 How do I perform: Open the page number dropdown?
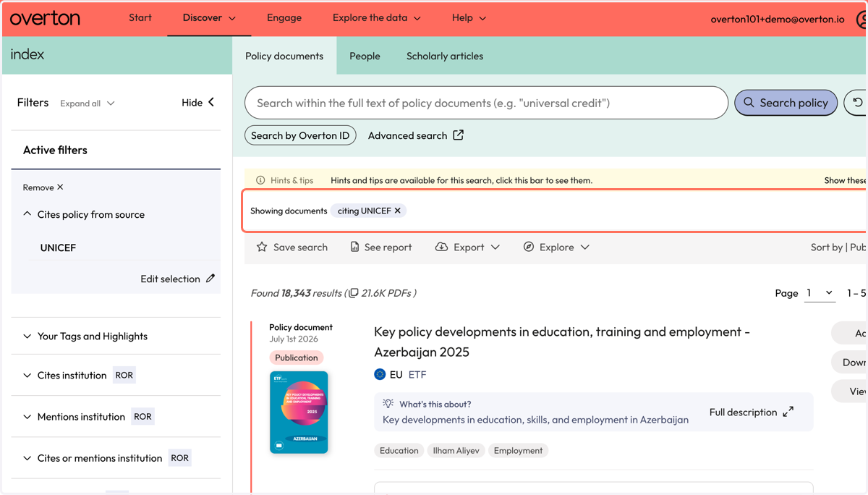click(820, 293)
